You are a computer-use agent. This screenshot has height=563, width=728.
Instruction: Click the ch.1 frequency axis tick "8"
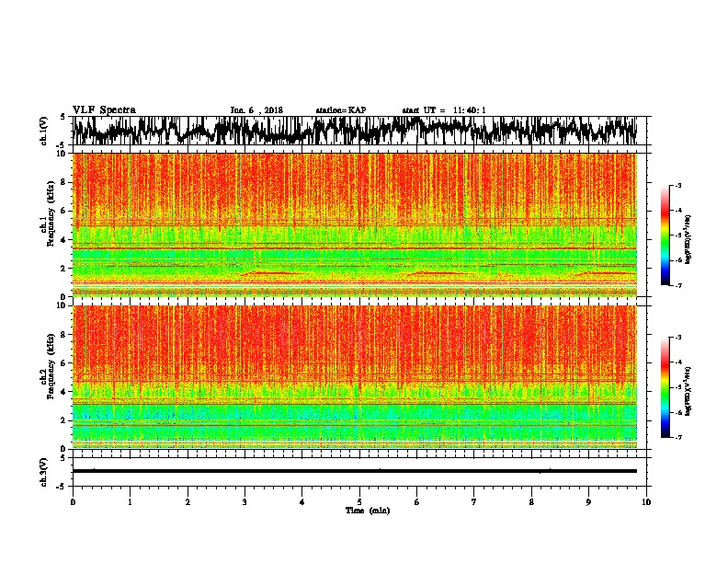(64, 182)
